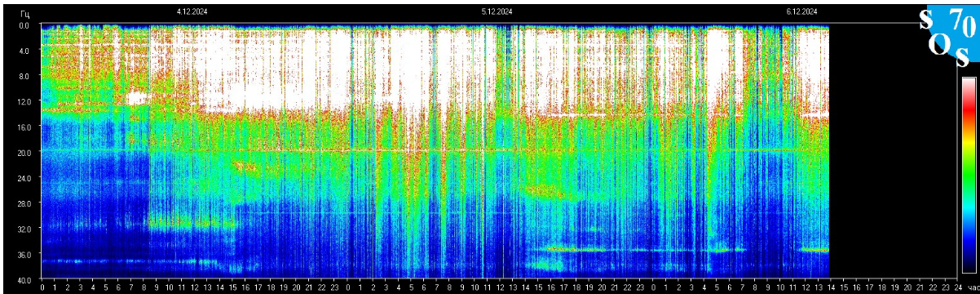Click the SOS 70 logo
980x294 pixels.
point(949,37)
